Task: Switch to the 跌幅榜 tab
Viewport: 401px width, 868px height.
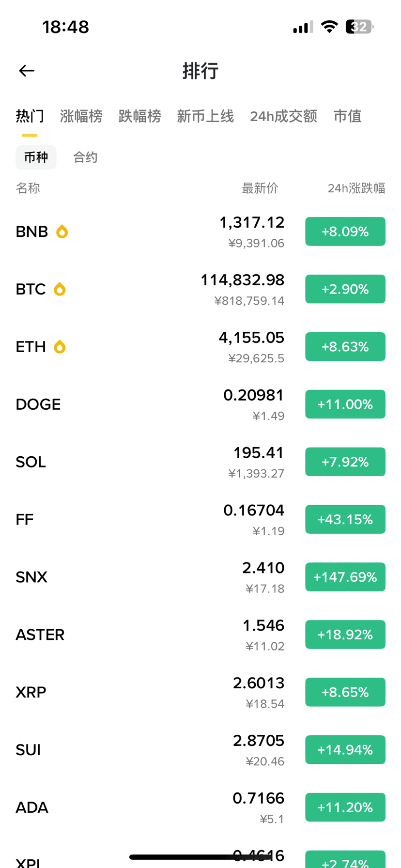Action: (139, 116)
